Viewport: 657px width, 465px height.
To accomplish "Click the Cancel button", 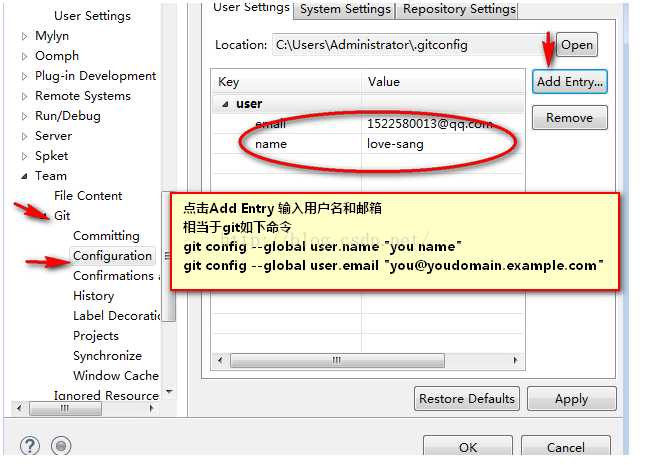I will 565,447.
